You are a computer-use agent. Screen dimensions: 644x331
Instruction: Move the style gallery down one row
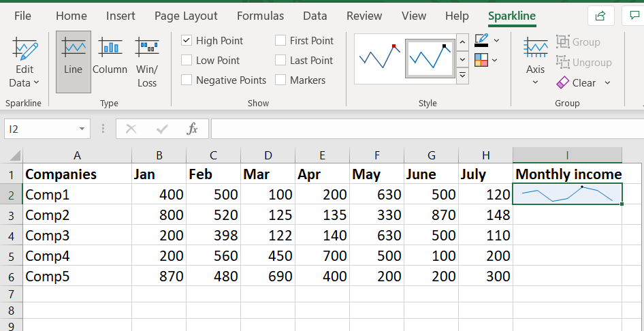462,59
